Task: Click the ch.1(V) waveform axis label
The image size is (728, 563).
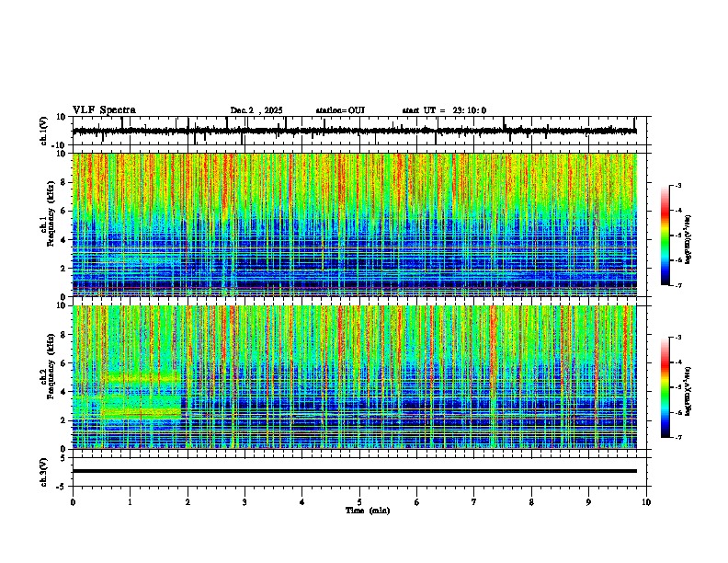Action: click(x=44, y=131)
